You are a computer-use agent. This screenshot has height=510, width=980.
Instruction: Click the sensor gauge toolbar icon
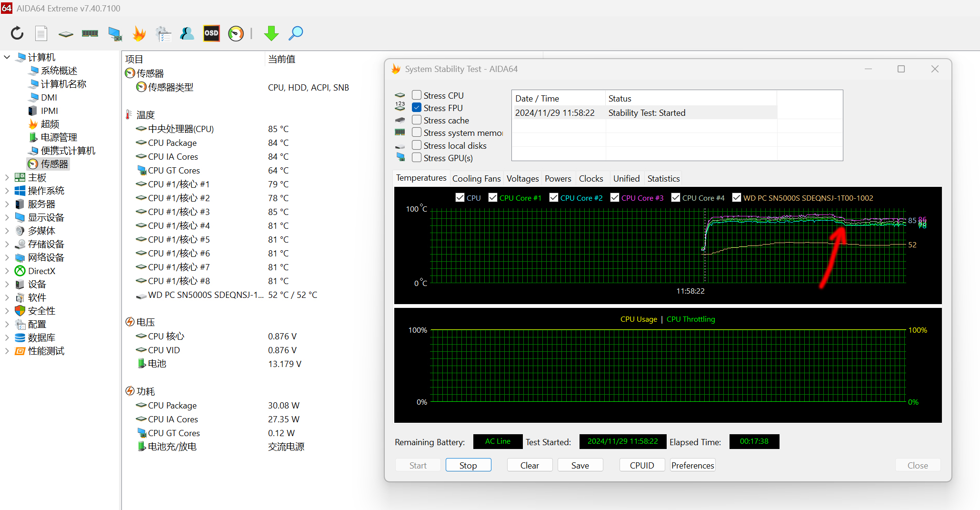(236, 33)
